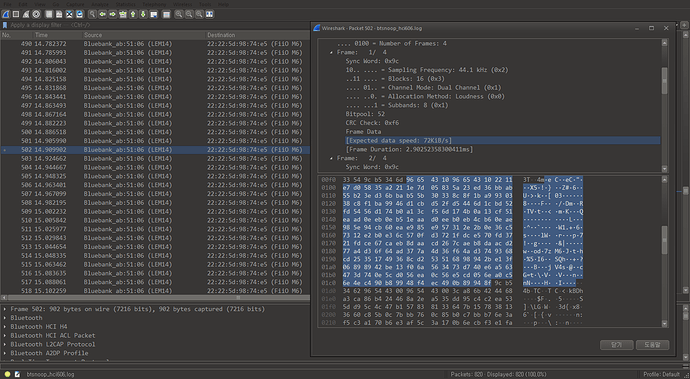Click Profile: Default in the status bar

[661, 374]
